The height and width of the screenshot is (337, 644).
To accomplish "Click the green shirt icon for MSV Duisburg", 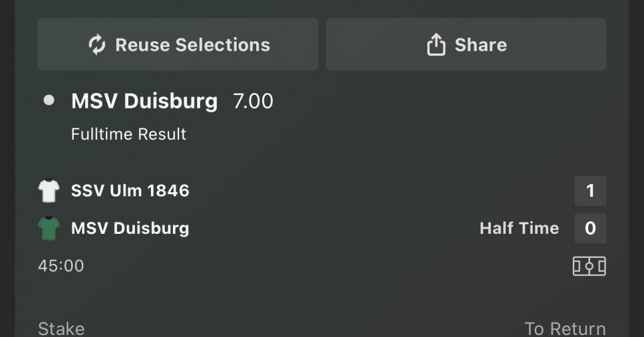I will tap(49, 228).
